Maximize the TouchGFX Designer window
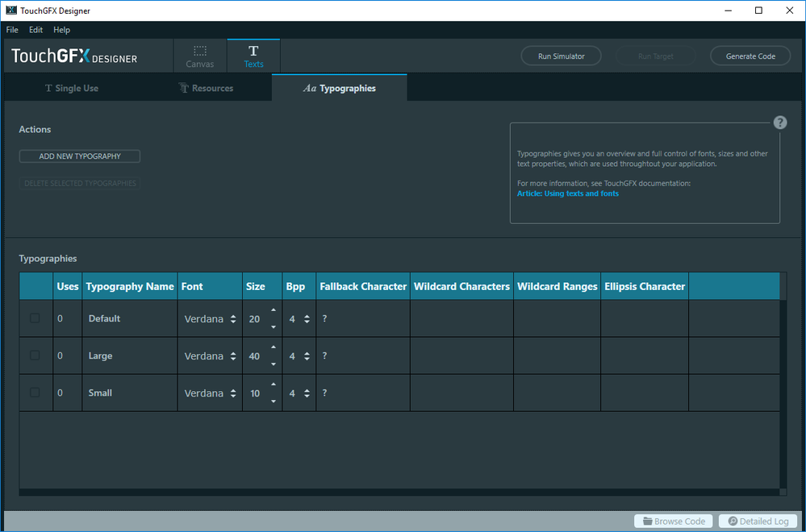Image resolution: width=806 pixels, height=532 pixels. coord(758,10)
